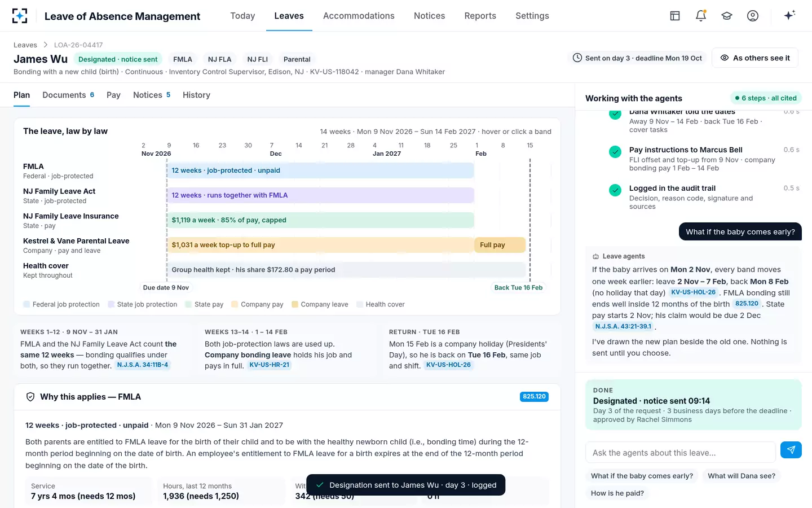Open the Accommodations tab
This screenshot has height=508, width=812.
click(x=359, y=16)
